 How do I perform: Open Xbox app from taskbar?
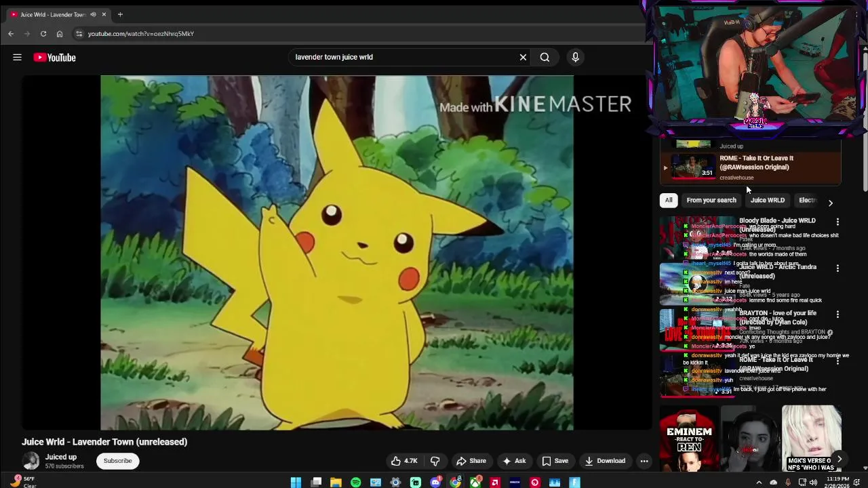(475, 483)
